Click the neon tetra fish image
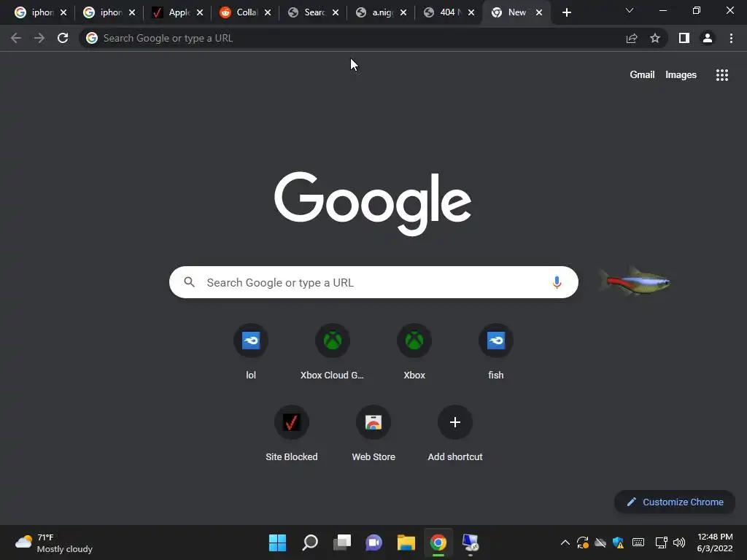 coord(635,281)
